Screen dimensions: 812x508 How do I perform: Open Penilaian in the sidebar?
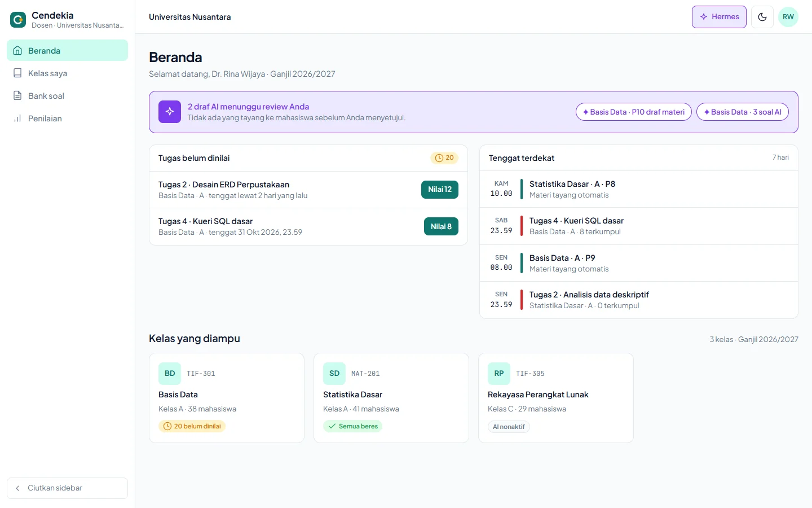click(x=67, y=119)
